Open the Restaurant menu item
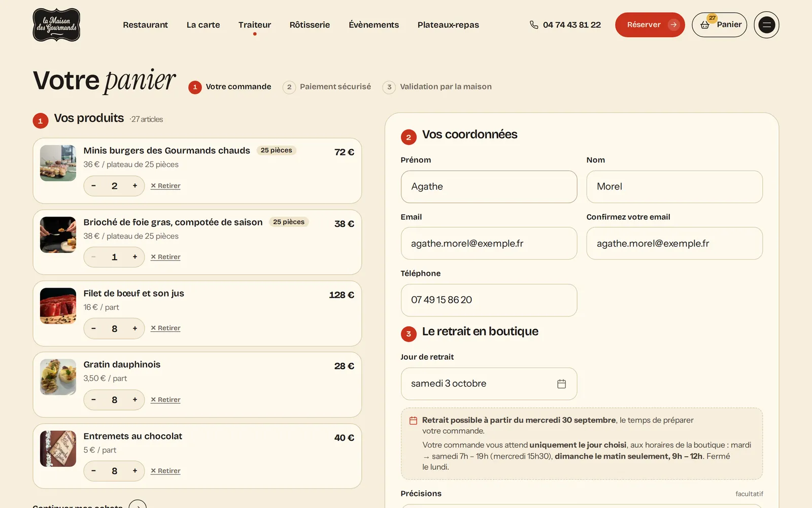The image size is (812, 508). pyautogui.click(x=145, y=25)
